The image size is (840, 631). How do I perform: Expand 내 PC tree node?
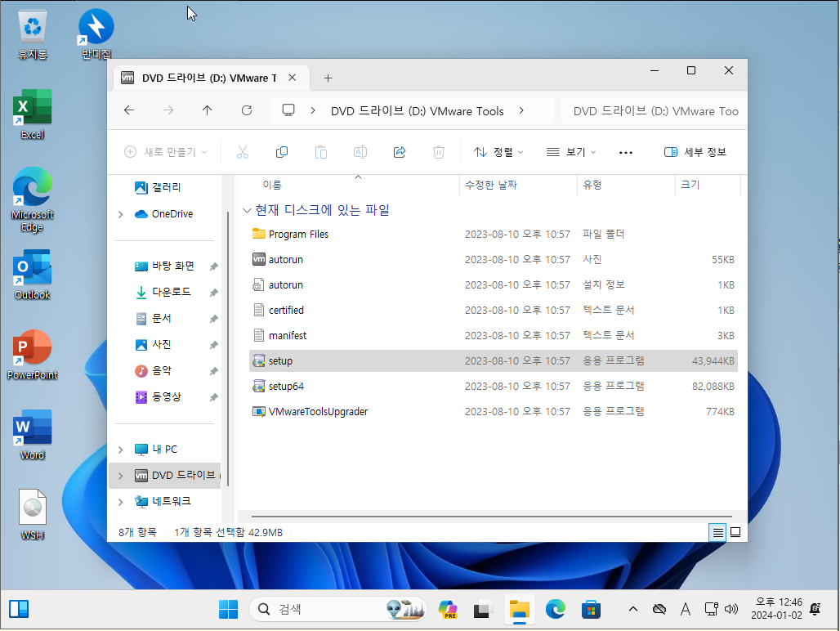tap(121, 450)
